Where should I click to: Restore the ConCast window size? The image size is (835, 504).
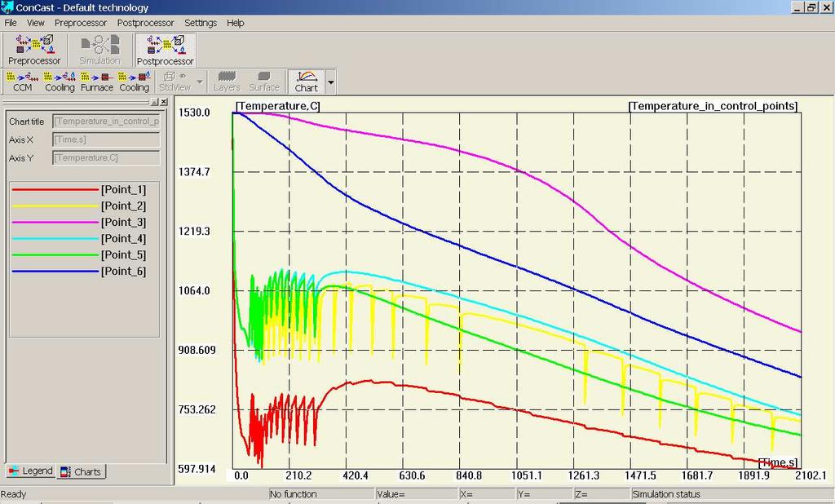coord(811,7)
